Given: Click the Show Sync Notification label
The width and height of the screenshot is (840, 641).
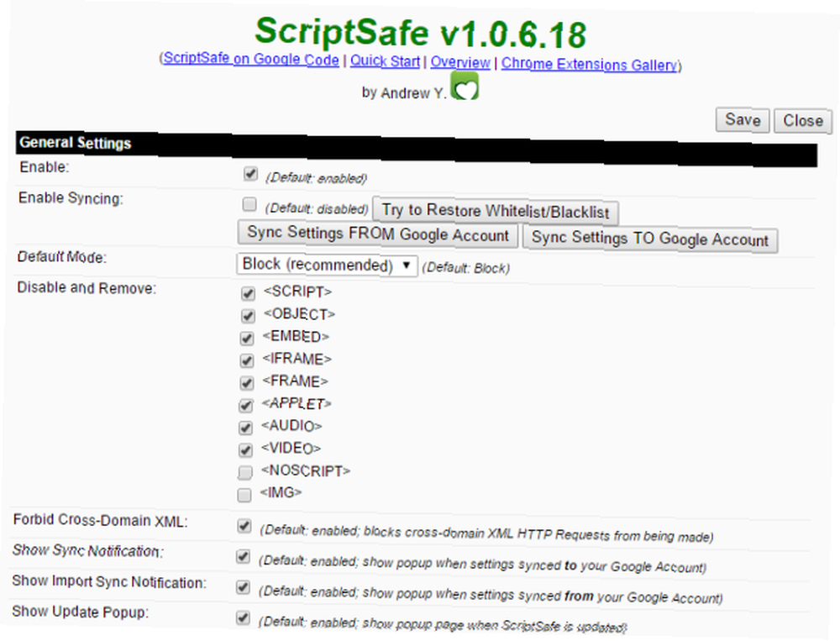Looking at the screenshot, I should pos(88,550).
